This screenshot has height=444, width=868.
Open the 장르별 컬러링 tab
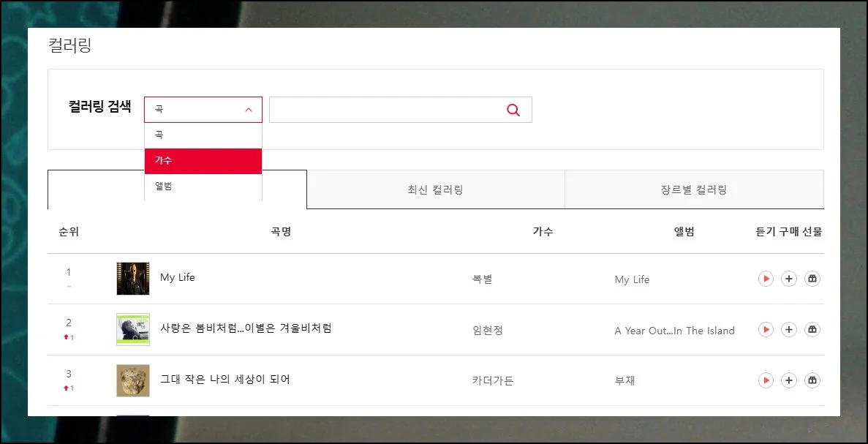[693, 190]
